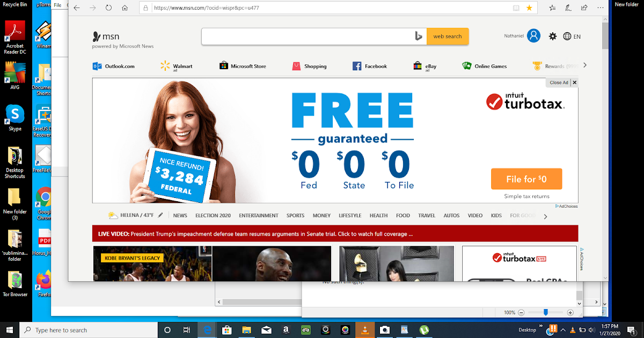Add notes with the pen icon
This screenshot has height=338, width=644.
(568, 8)
